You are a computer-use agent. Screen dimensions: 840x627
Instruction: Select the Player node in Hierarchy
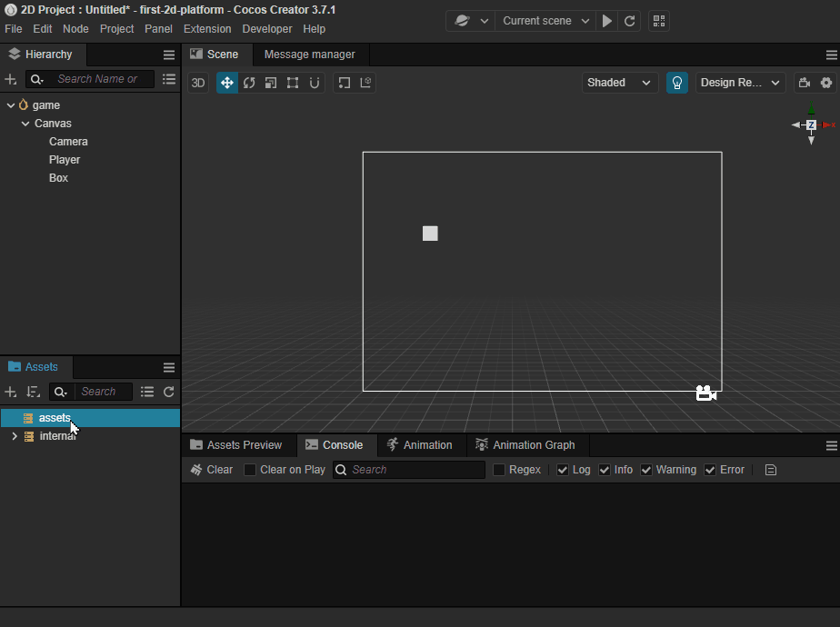(x=65, y=160)
